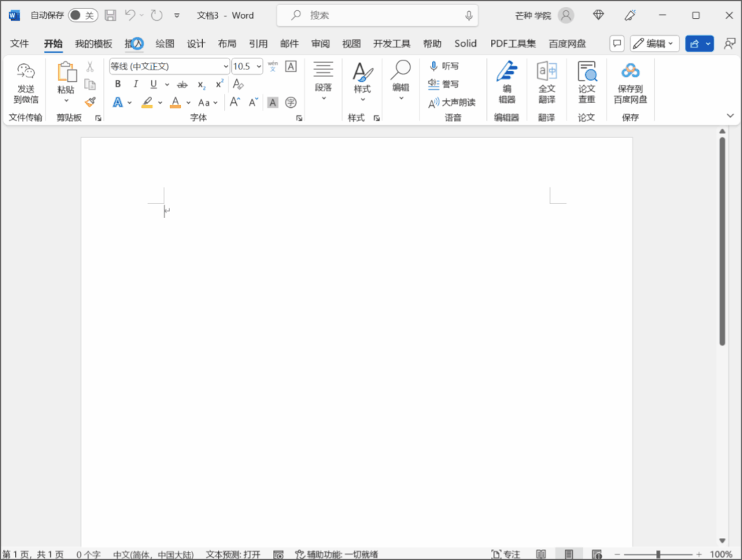The height and width of the screenshot is (560, 742).
Task: Apply superscript formatting
Action: pos(219,85)
